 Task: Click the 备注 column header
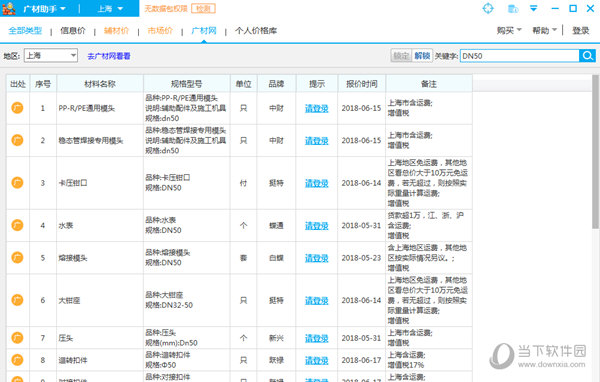tap(429, 84)
